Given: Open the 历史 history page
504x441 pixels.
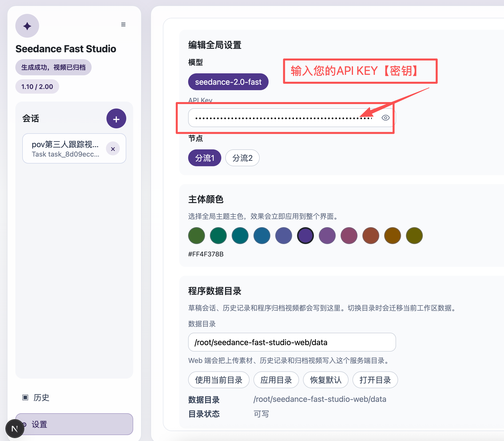Looking at the screenshot, I should pyautogui.click(x=36, y=397).
